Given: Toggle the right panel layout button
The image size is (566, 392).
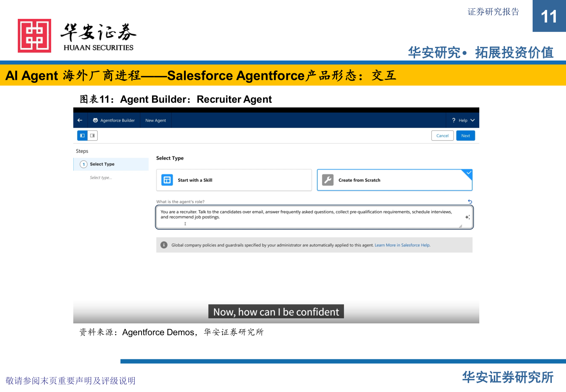Looking at the screenshot, I should (x=93, y=135).
